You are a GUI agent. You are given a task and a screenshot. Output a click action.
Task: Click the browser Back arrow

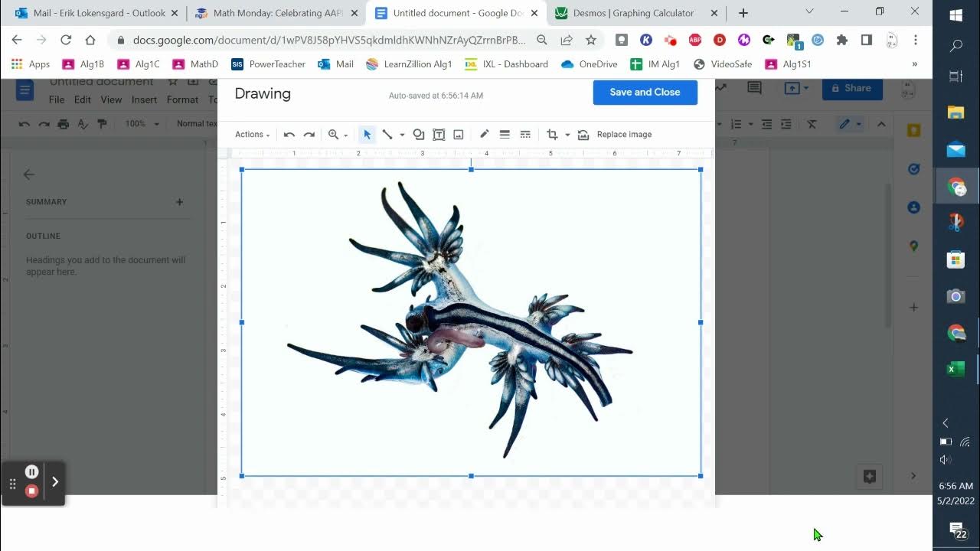(17, 40)
